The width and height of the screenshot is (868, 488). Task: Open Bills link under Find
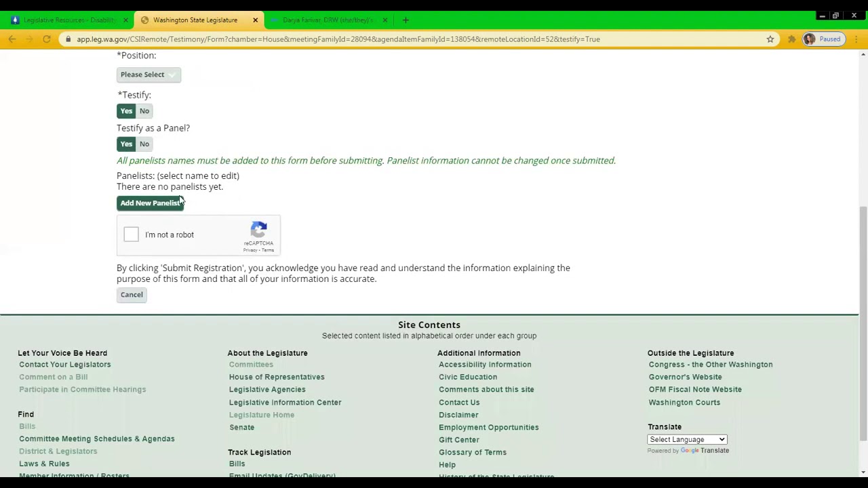[27, 426]
